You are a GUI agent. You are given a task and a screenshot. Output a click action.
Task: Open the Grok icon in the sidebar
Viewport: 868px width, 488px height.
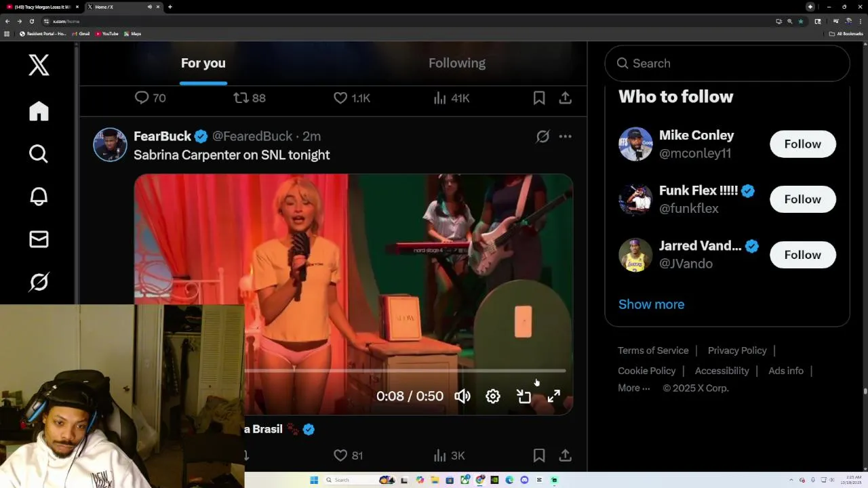[39, 282]
